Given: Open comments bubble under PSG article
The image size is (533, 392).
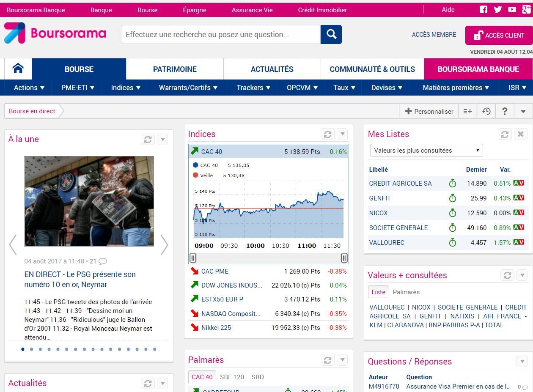Looking at the screenshot, I should tap(102, 261).
